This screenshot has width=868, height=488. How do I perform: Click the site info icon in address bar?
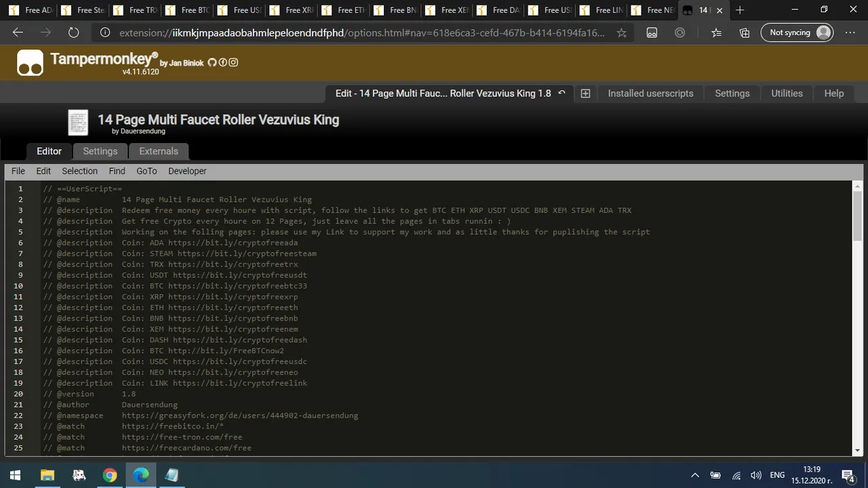[105, 33]
